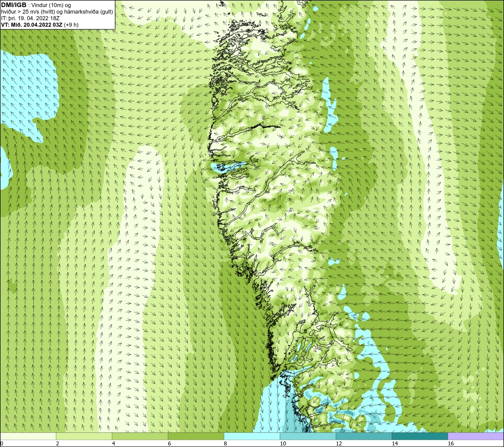
Task: Click the purple swatch above 16 m/s
Action: 476,436
